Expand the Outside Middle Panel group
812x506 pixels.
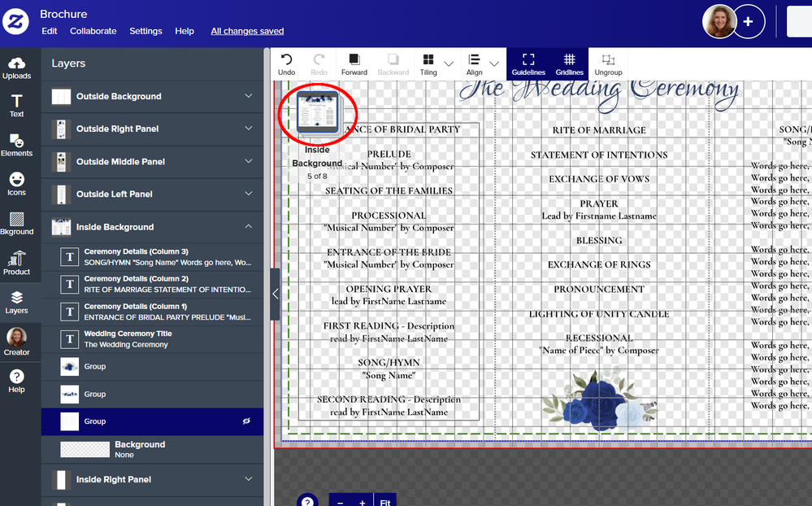(x=249, y=161)
